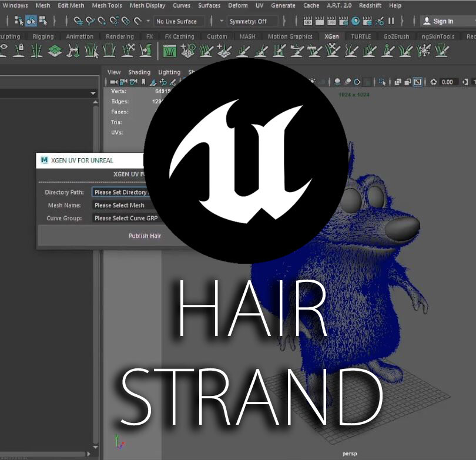The image size is (476, 460).
Task: Switch to the XGen shelf tab
Action: point(332,36)
